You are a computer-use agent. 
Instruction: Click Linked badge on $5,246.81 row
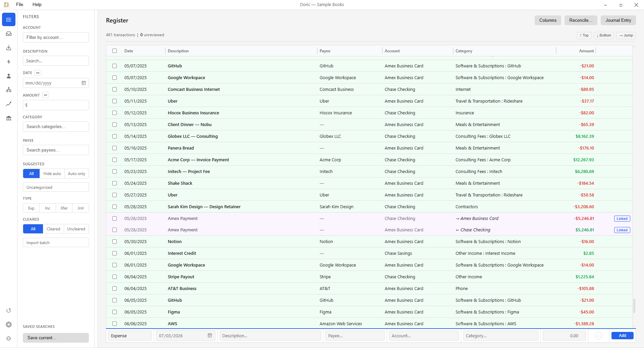[622, 230]
